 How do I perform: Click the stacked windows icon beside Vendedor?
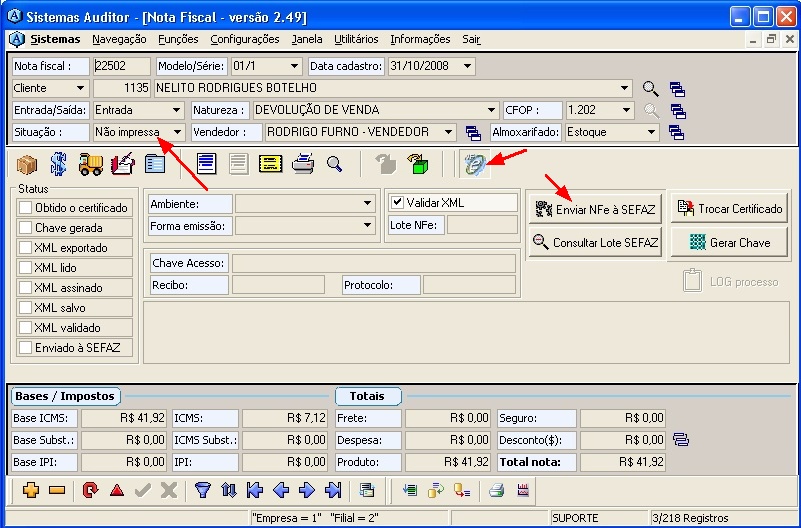[473, 133]
